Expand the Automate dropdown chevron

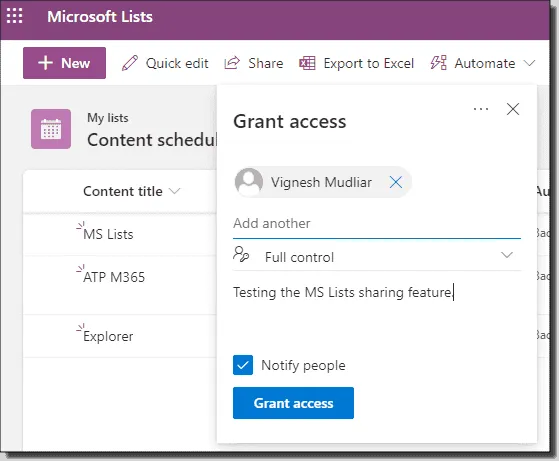pos(529,63)
